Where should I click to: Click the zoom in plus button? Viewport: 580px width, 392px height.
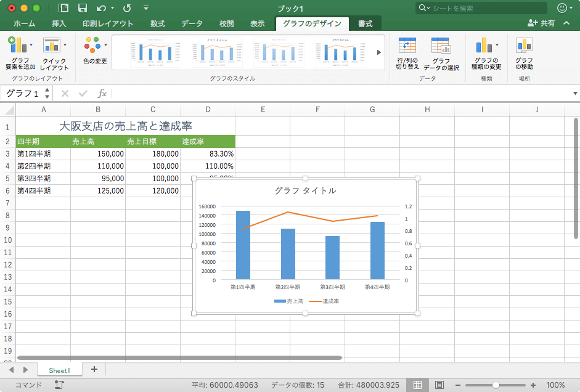tap(533, 385)
